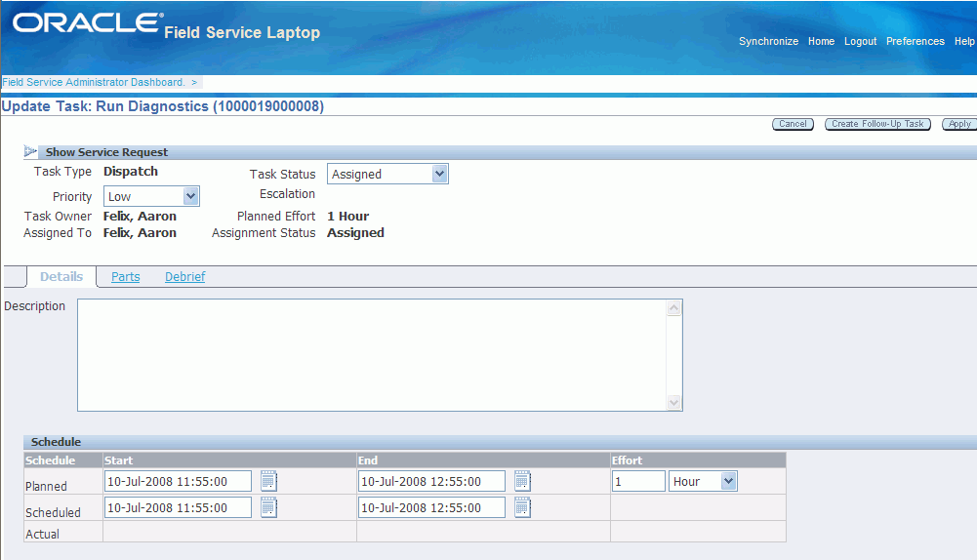The height and width of the screenshot is (560, 977).
Task: Open the Preferences link
Action: (916, 41)
